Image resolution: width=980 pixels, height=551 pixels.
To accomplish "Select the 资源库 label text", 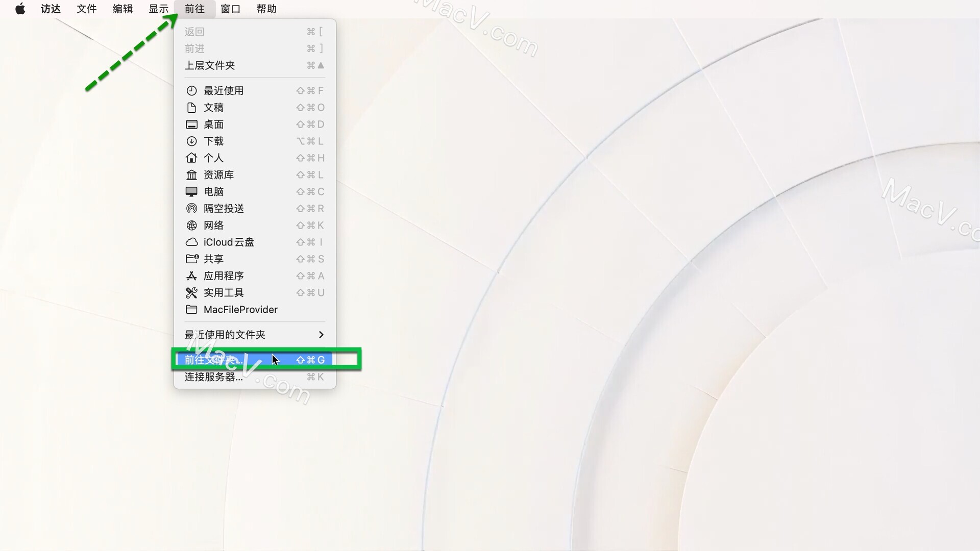I will (218, 175).
